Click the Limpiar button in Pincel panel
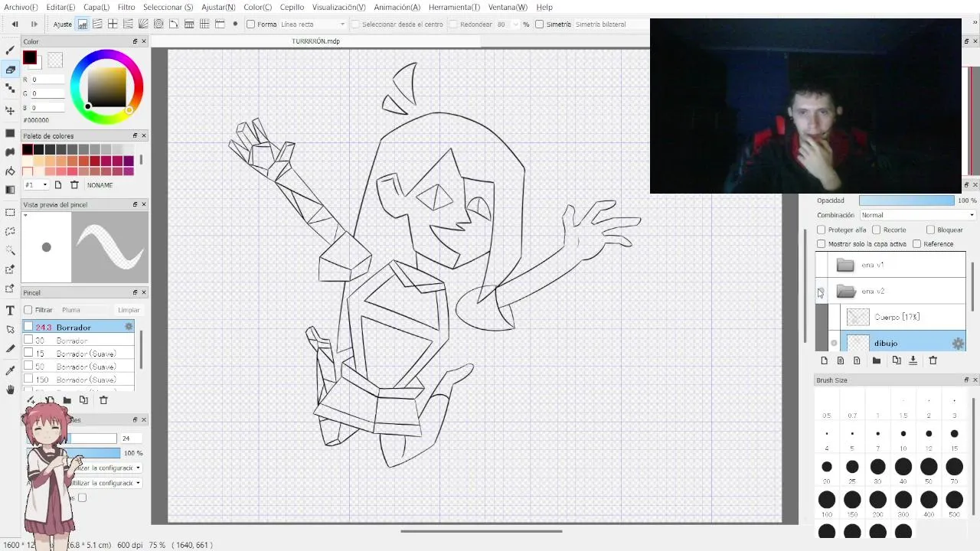980x551 pixels. click(129, 310)
